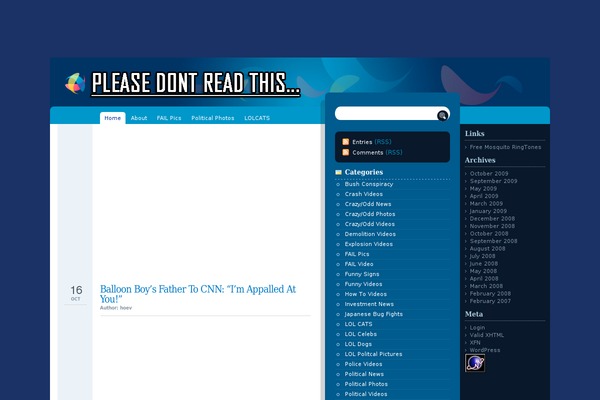The width and height of the screenshot is (600, 400).
Task: Open the October 2008 archive
Action: 489,233
